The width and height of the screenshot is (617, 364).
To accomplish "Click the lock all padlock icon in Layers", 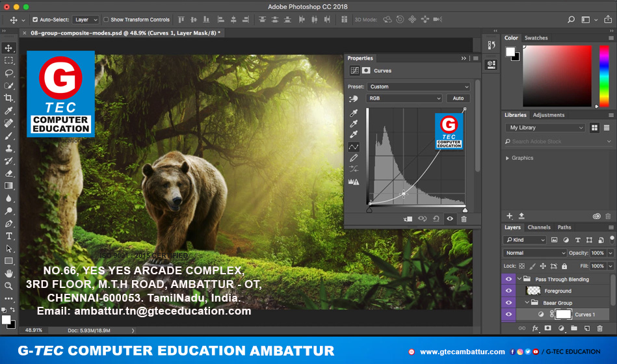I will coord(564,266).
